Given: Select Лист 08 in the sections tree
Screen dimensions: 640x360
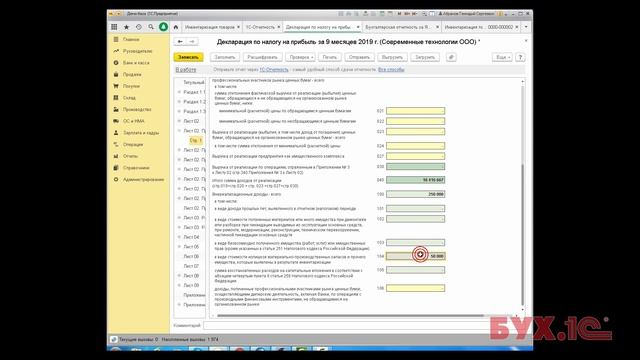Looking at the screenshot, I should [x=191, y=276].
